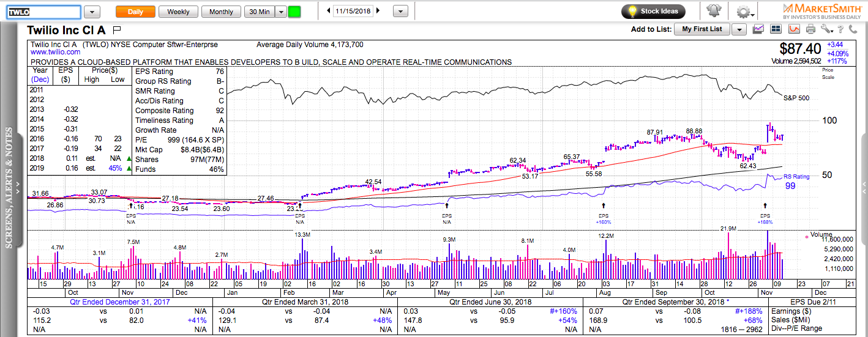Click the 62.43 price low label

click(747, 166)
